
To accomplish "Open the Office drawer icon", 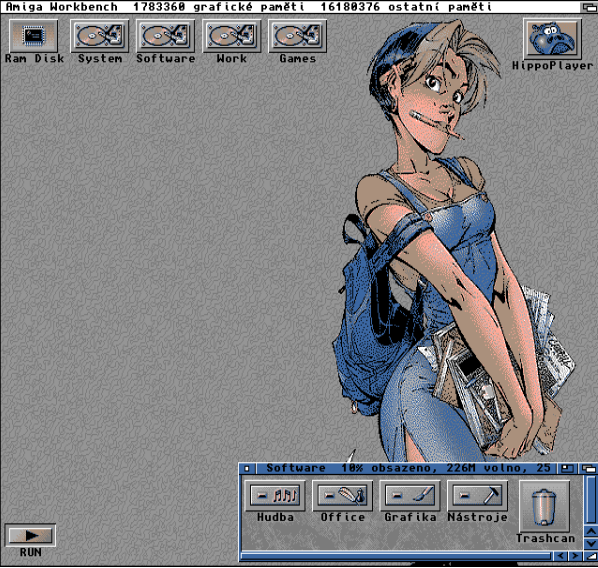I will 342,496.
